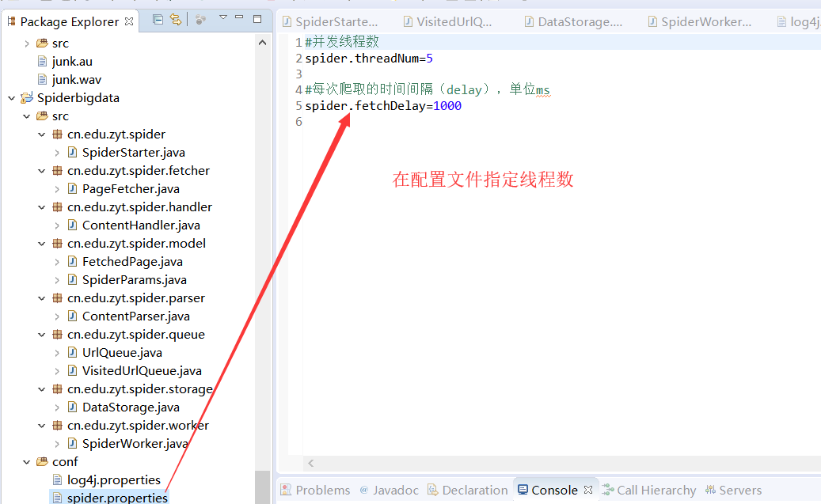Switch to SpiderStarter editor tab
This screenshot has width=821, height=504.
tap(330, 21)
